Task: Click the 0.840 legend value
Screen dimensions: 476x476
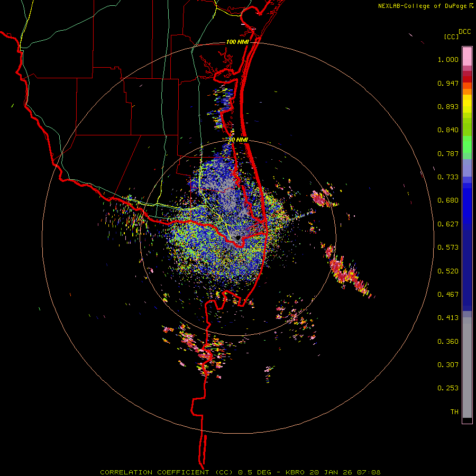Action: click(x=448, y=130)
